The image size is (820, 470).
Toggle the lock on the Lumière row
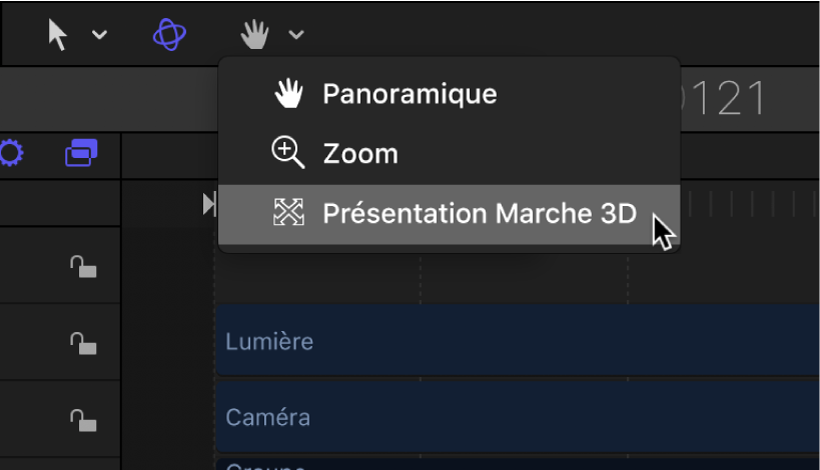pos(83,343)
